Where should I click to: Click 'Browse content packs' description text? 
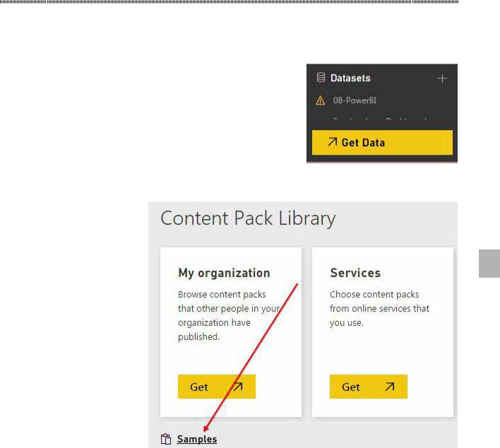[229, 316]
